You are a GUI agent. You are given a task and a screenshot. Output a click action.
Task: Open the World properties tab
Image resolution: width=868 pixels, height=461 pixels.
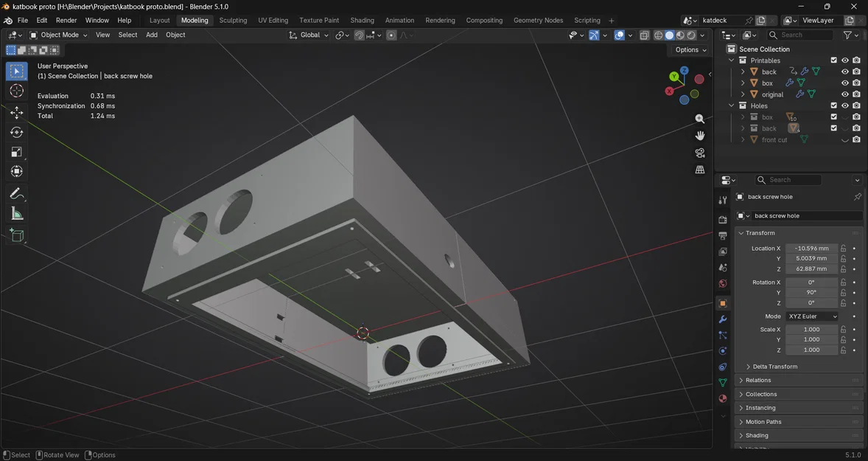click(722, 284)
